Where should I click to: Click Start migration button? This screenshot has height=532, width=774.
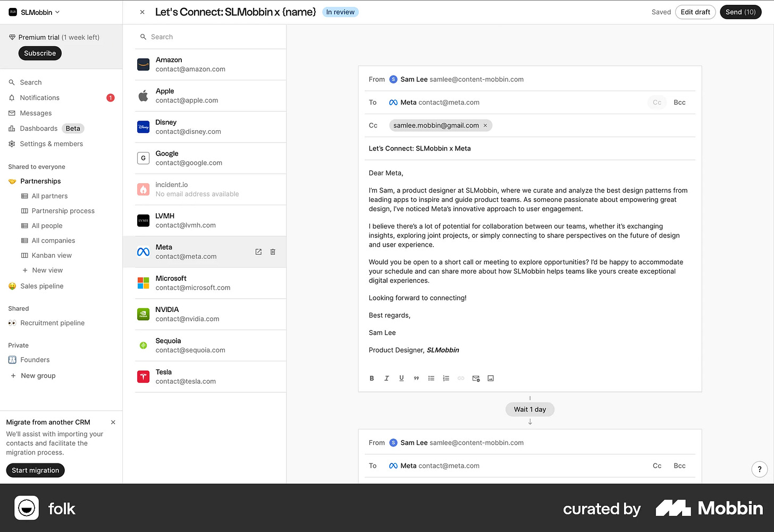(x=36, y=470)
